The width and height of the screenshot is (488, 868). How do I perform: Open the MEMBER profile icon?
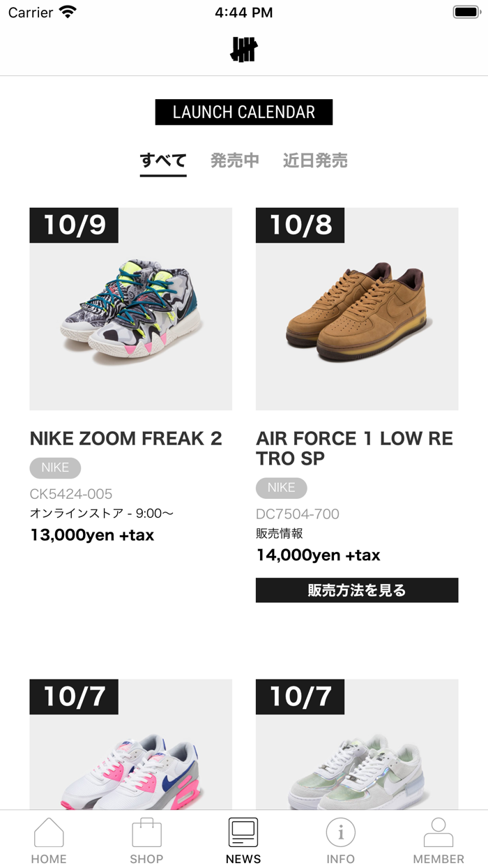coord(439,832)
